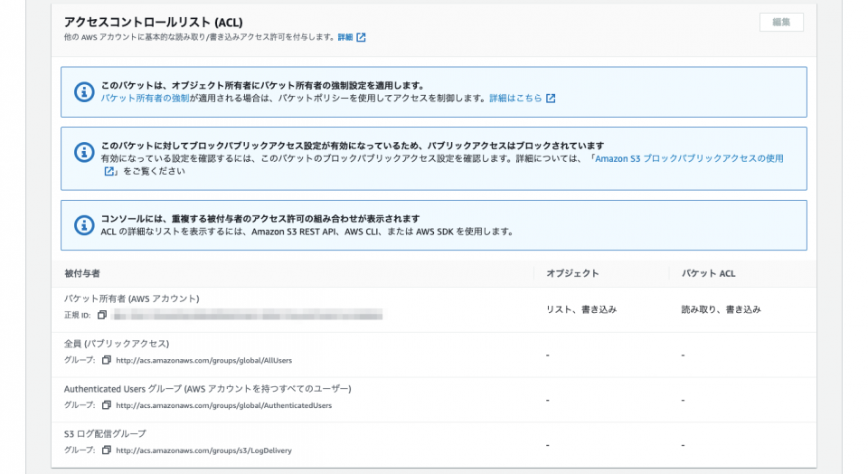The image size is (868, 474).
Task: Copy the AllUsers group URL icon
Action: coord(107,360)
